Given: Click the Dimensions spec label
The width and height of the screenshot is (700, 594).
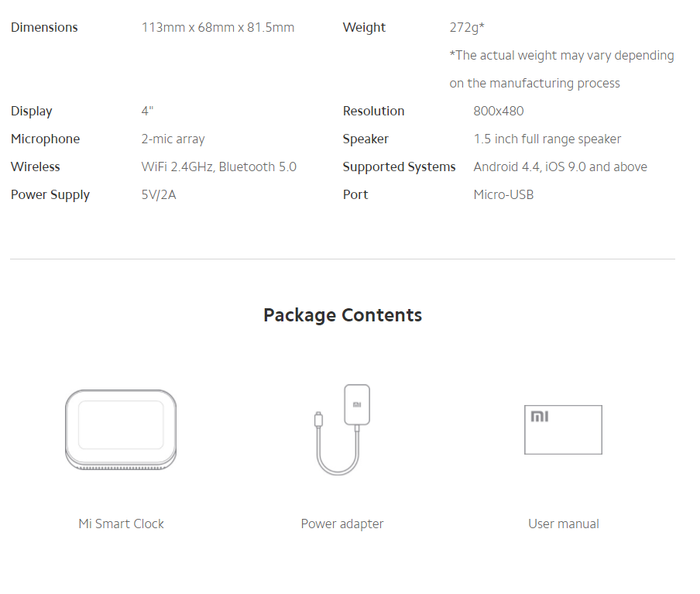Looking at the screenshot, I should [x=44, y=28].
